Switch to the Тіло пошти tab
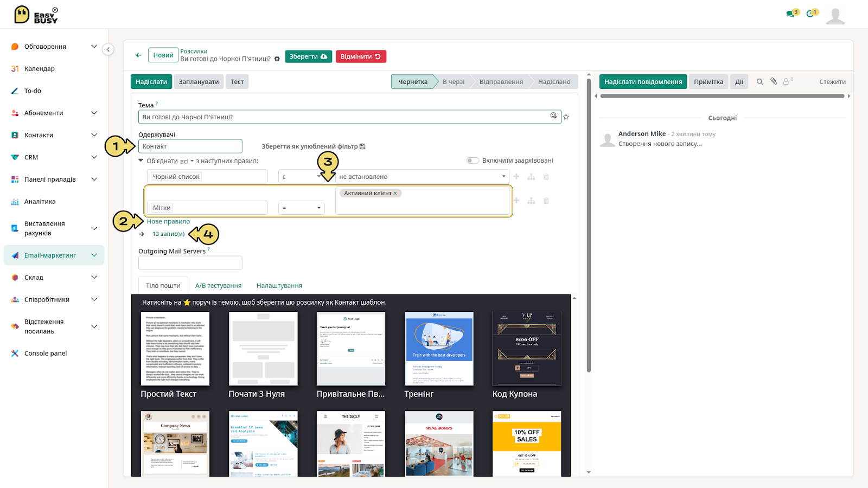 click(x=163, y=286)
